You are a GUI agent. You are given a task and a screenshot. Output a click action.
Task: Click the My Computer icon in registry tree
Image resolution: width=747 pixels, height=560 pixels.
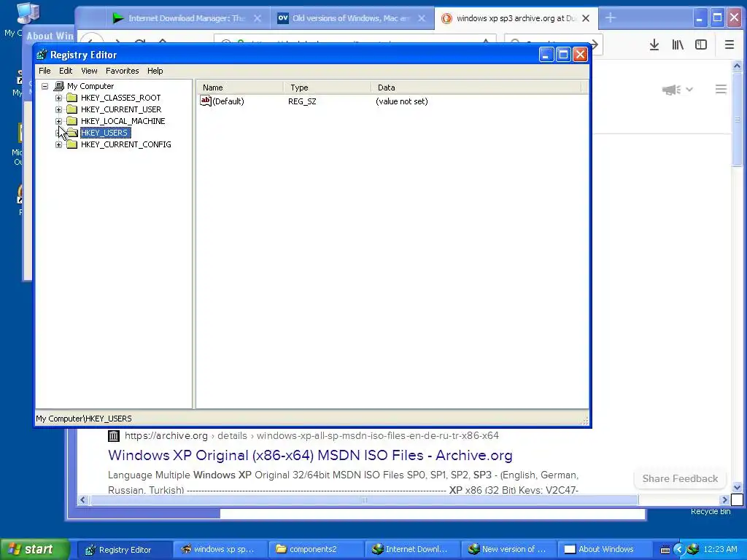click(59, 86)
